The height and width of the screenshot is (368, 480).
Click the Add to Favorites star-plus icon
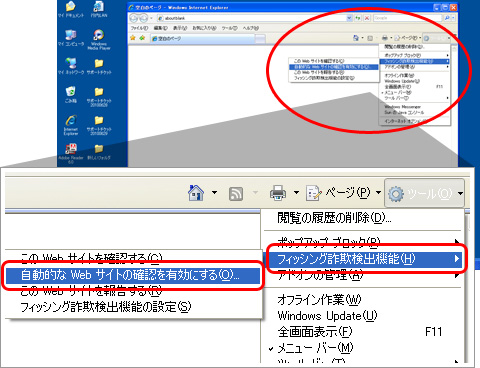142,38
